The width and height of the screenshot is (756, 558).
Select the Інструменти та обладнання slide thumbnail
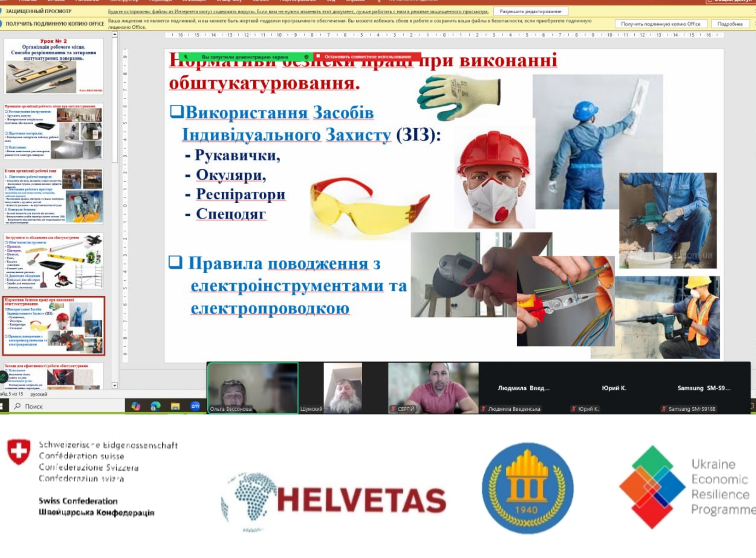tap(53, 261)
